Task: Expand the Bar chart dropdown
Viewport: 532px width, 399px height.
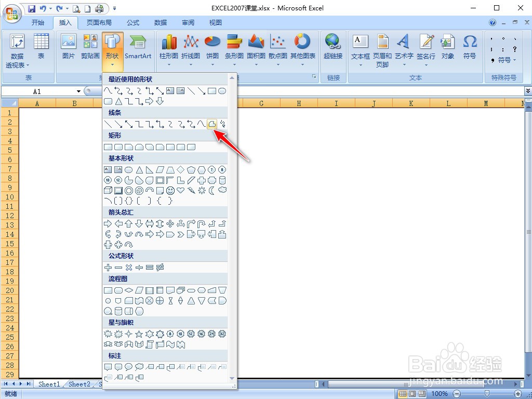Action: pos(234,50)
